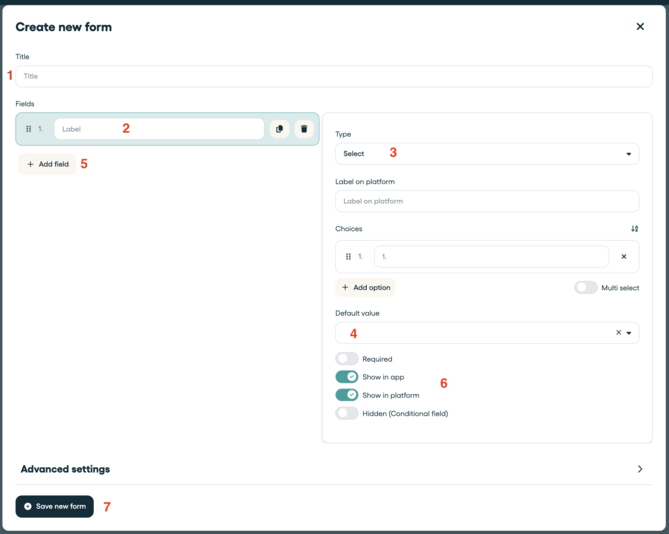The height and width of the screenshot is (534, 669).
Task: Turn off the Show in platform toggle
Action: tap(346, 395)
